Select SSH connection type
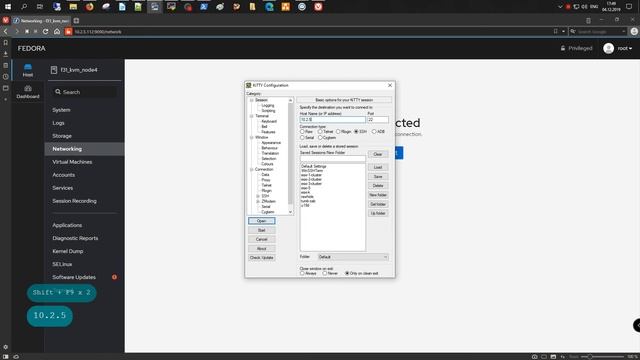The image size is (640, 360). pos(356,131)
